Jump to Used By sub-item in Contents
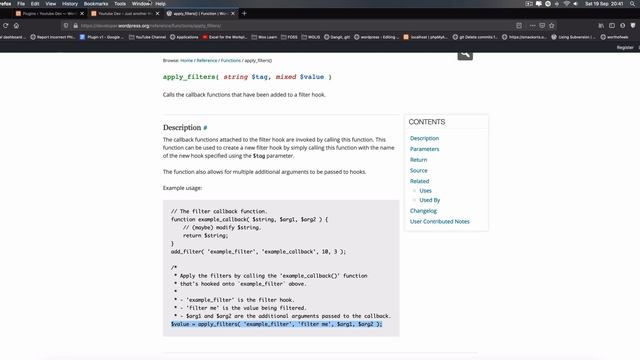Viewport: 640px width, 360px height. 430,200
